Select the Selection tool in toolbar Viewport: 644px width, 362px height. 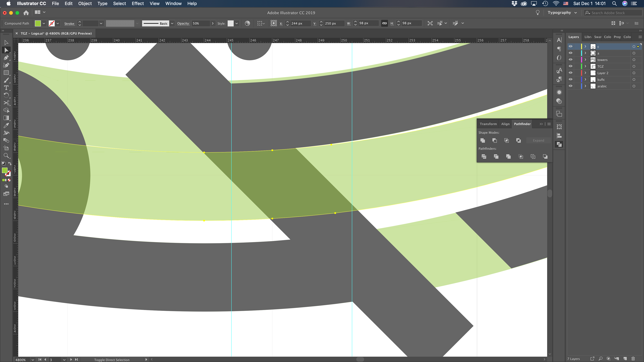click(x=6, y=43)
